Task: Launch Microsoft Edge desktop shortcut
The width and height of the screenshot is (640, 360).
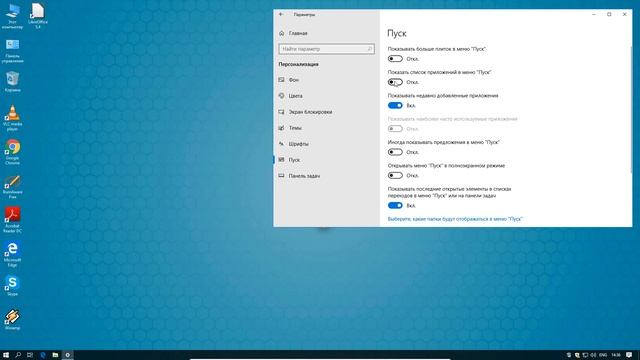Action: tap(12, 254)
